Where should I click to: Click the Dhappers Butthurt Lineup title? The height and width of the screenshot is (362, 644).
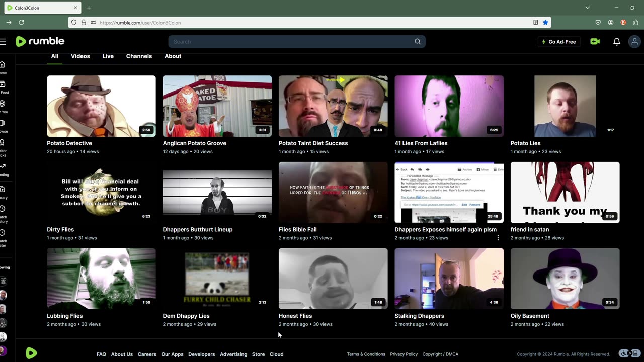click(x=197, y=230)
